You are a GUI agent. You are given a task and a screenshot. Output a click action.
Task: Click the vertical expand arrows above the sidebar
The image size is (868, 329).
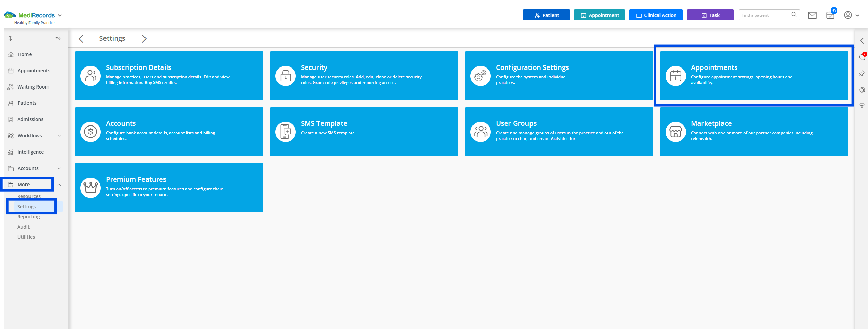pyautogui.click(x=10, y=38)
